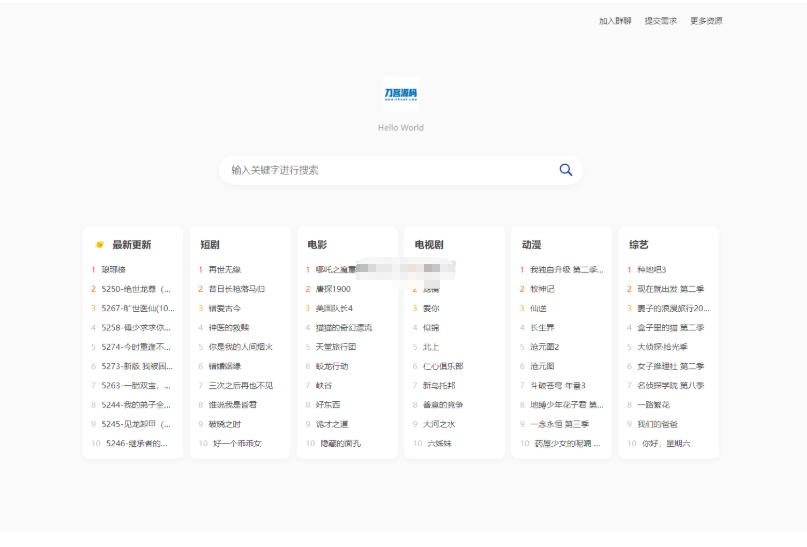The image size is (807, 547).
Task: Open the movie 好东西
Action: click(328, 405)
